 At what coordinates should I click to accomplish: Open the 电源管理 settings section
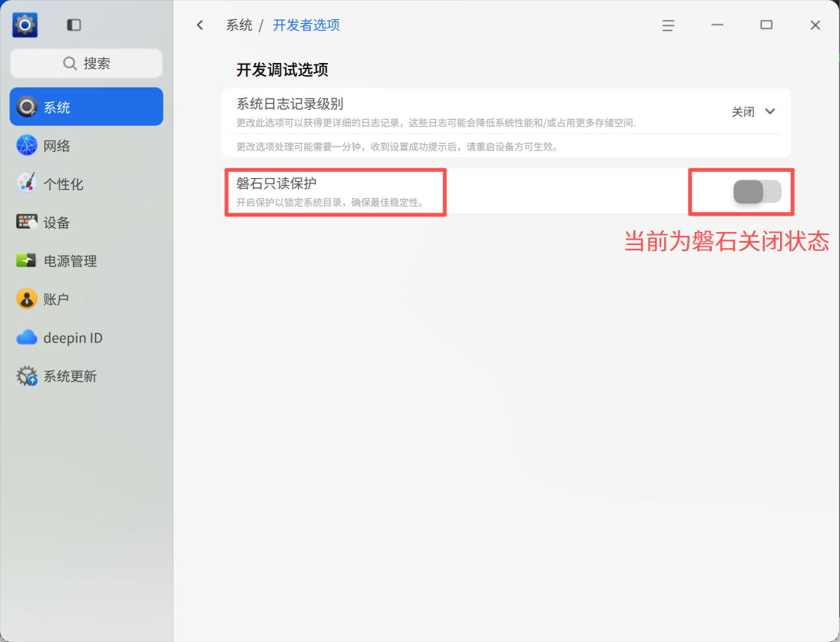click(x=86, y=260)
